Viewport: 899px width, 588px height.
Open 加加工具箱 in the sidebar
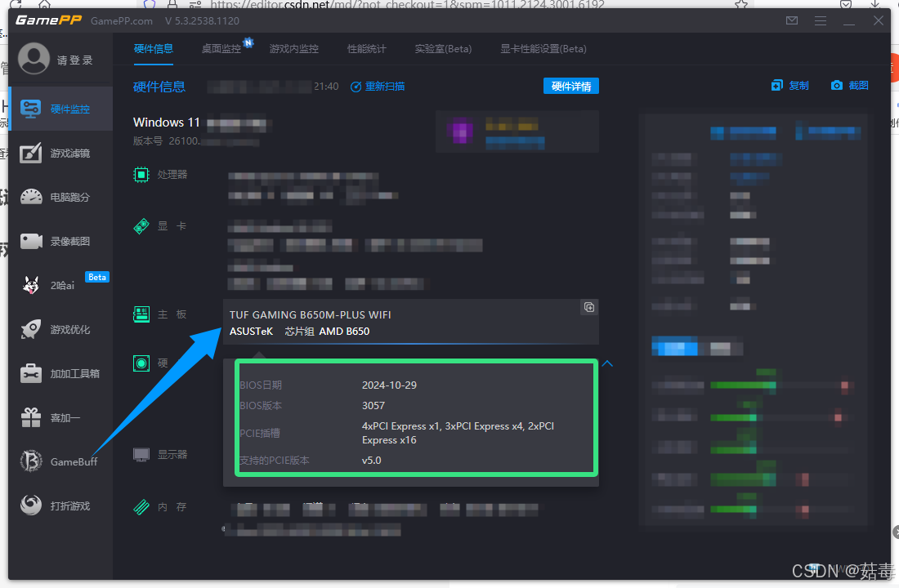[60, 374]
